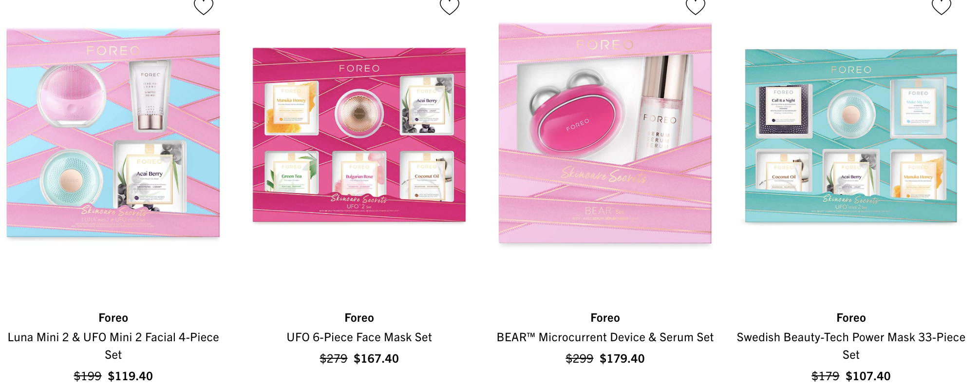Click Foreo brand name above UFO 6-Piece set

(x=359, y=318)
